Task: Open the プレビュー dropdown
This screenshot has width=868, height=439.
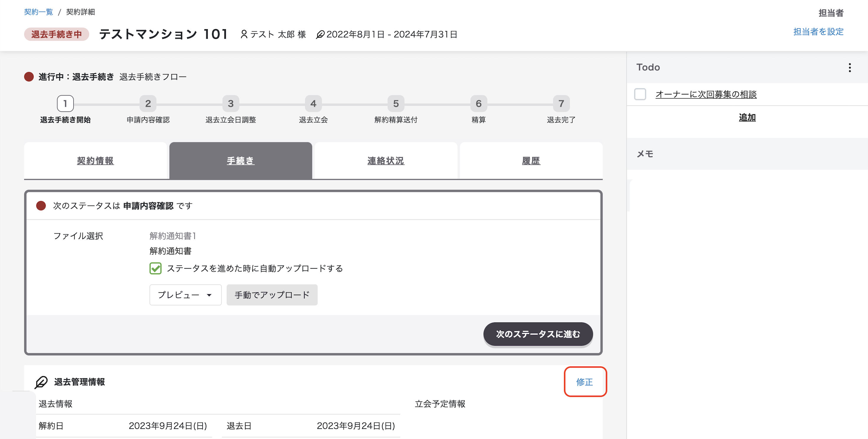Action: [185, 295]
